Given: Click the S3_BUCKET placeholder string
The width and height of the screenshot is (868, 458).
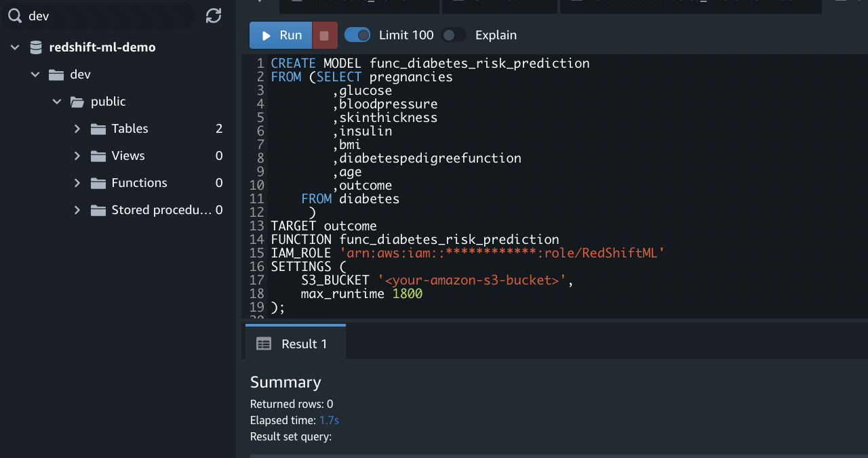Looking at the screenshot, I should coord(472,280).
